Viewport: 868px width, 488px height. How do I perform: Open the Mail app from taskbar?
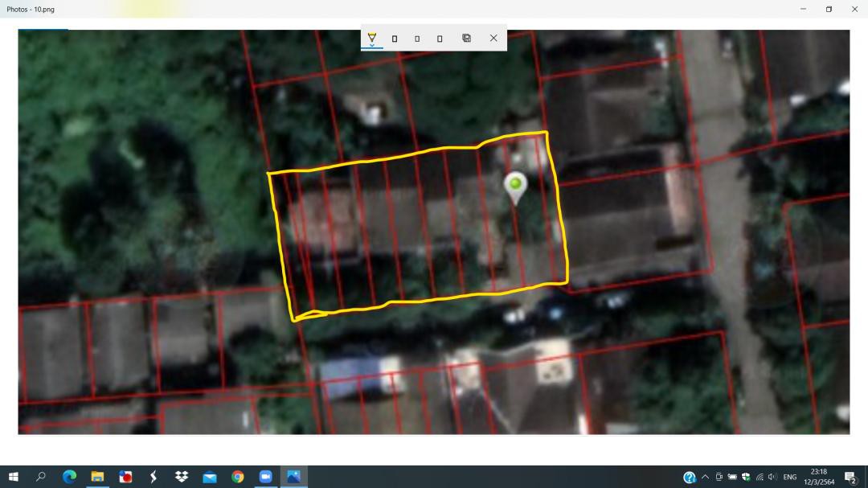pos(210,477)
